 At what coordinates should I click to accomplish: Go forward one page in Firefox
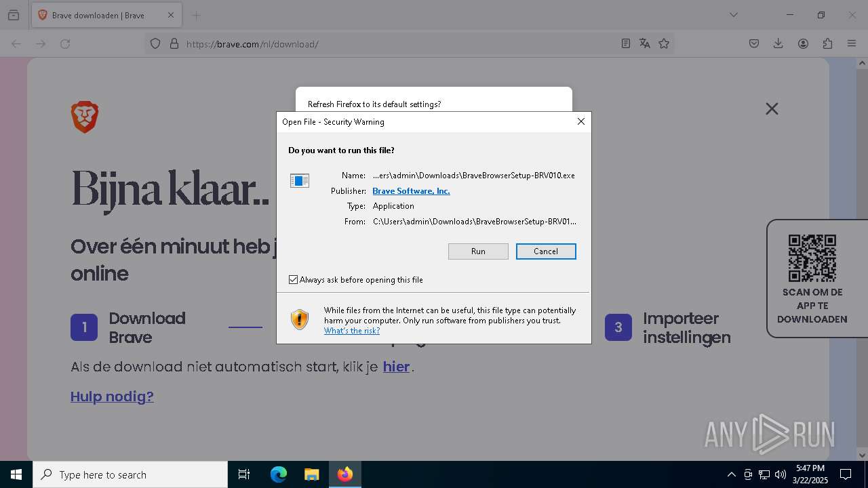click(41, 44)
